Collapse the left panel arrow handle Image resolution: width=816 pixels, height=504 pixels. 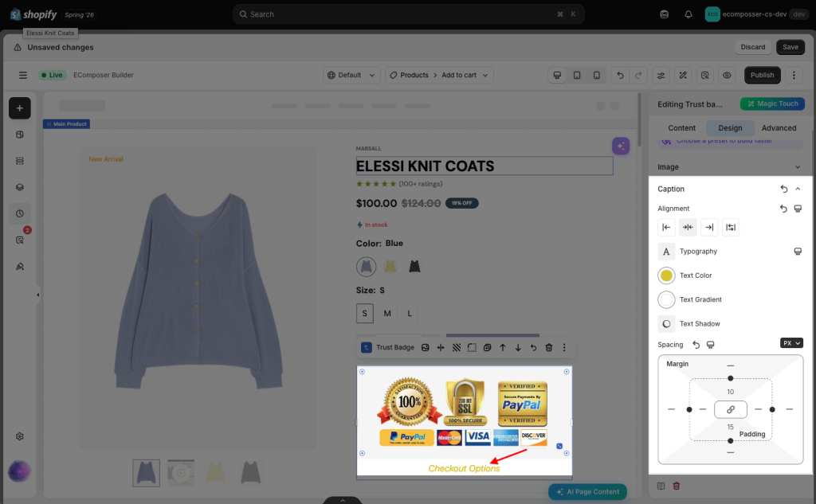(x=38, y=295)
